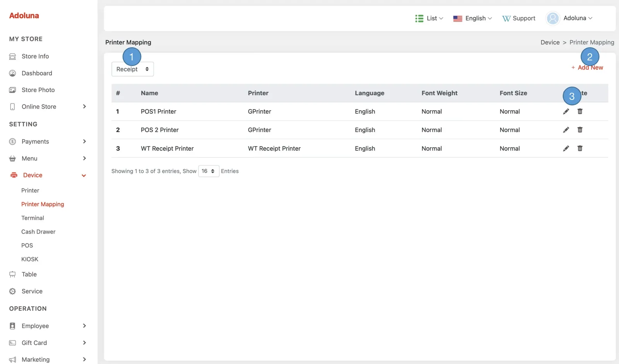The width and height of the screenshot is (619, 364).
Task: Open the Printer submenu item
Action: coord(30,190)
